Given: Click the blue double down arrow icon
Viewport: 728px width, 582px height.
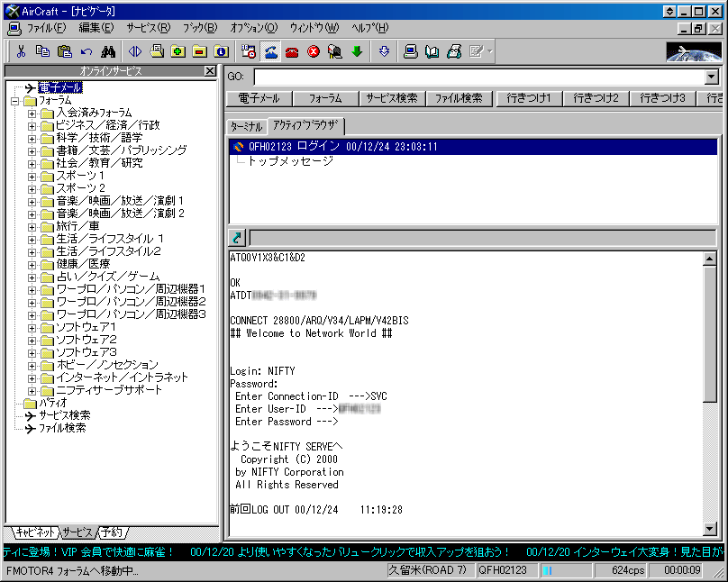Looking at the screenshot, I should [384, 51].
